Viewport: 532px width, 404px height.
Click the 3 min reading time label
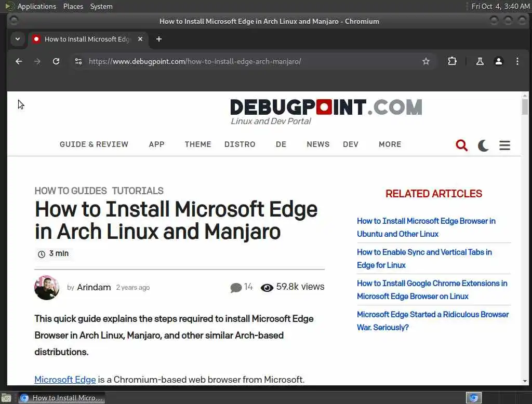59,253
